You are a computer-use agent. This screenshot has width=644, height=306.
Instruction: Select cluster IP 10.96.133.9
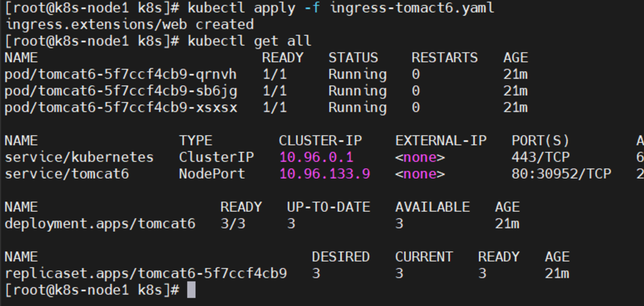pos(325,174)
